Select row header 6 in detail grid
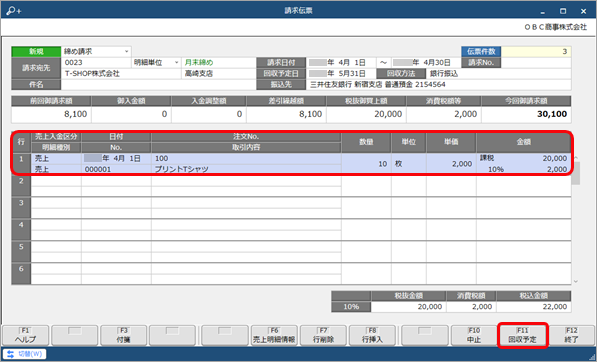Viewport: 597px width, 362px height. tap(21, 273)
